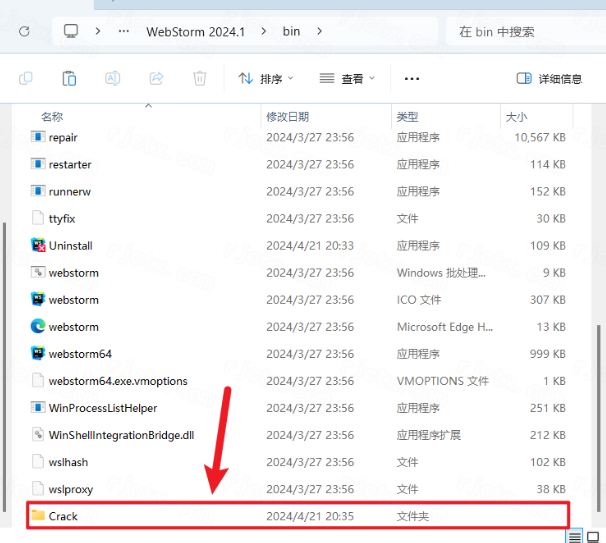606x543 pixels.
Task: Select the WinProcessListHelper application icon
Action: [x=38, y=407]
